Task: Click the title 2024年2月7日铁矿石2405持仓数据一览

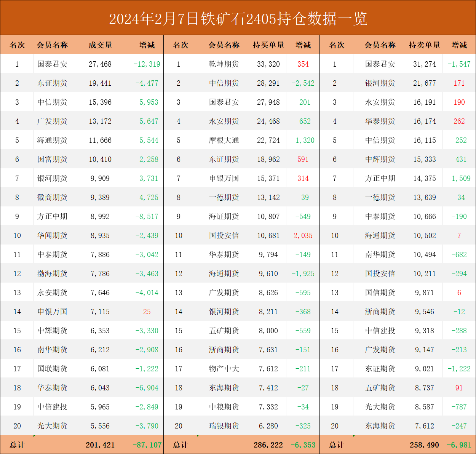Action: pos(238,19)
